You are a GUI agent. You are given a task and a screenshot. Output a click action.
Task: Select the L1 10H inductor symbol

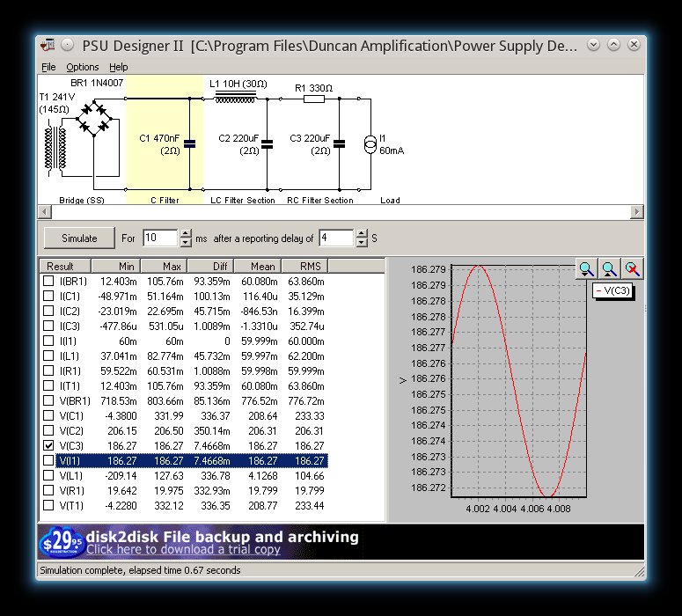[235, 98]
